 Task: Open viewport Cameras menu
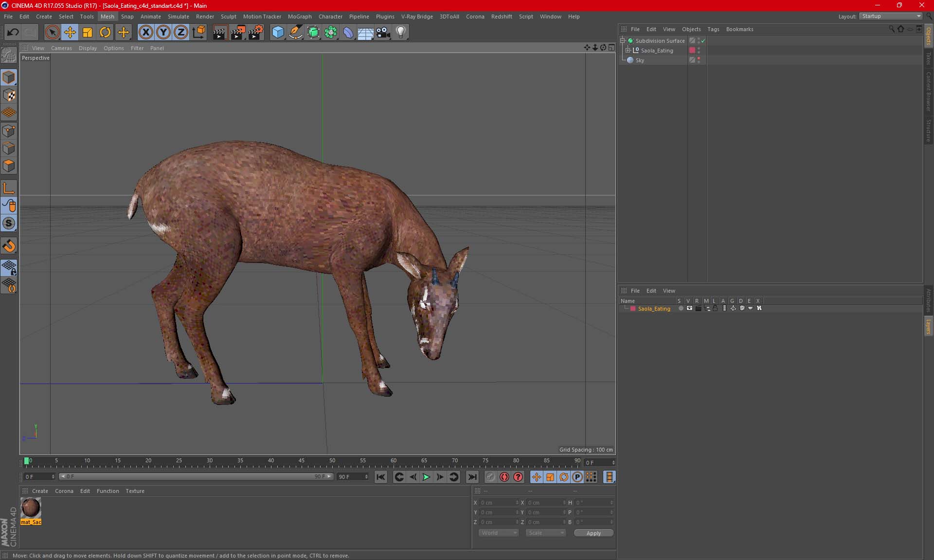pyautogui.click(x=61, y=48)
